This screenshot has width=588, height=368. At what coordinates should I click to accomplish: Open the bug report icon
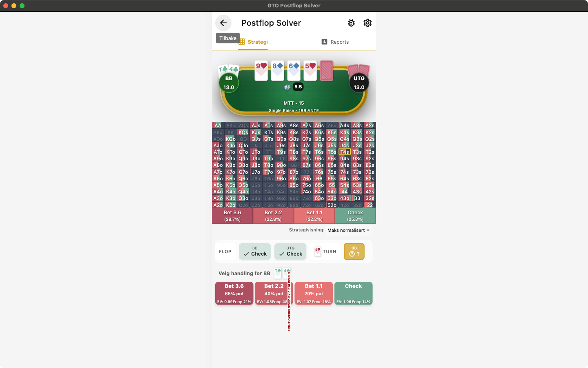[351, 23]
